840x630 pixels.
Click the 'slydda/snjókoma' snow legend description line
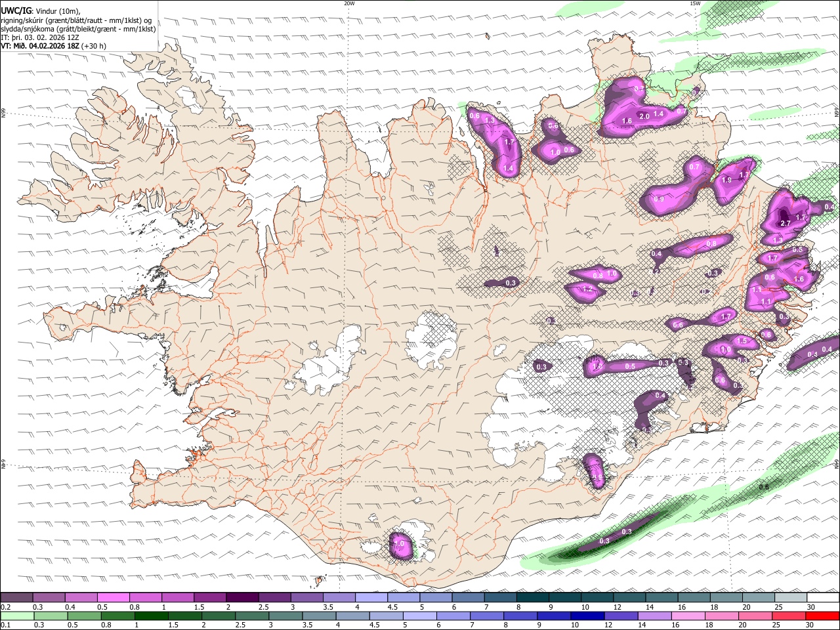(78, 29)
